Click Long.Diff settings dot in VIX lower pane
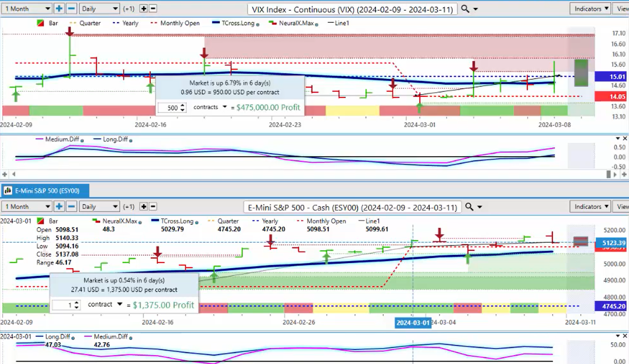The width and height of the screenshot is (629, 364). click(130, 141)
